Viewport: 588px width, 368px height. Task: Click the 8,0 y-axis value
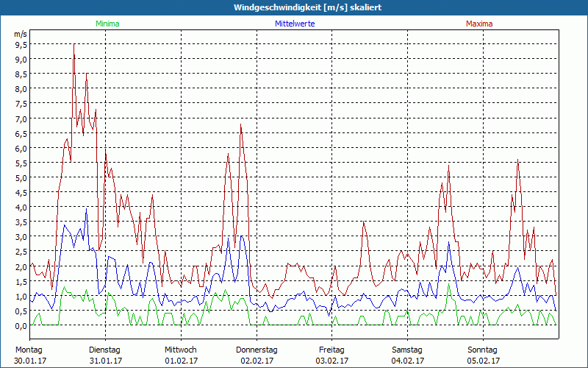pos(21,89)
